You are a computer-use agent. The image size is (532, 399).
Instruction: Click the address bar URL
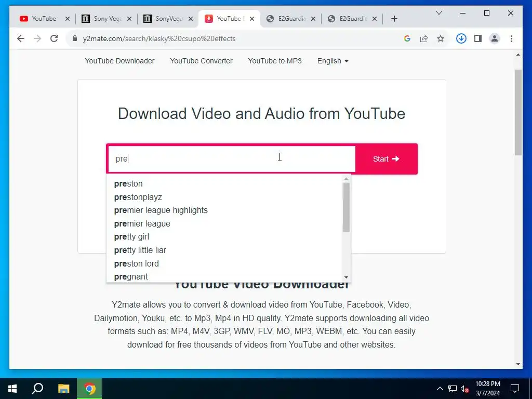[159, 38]
